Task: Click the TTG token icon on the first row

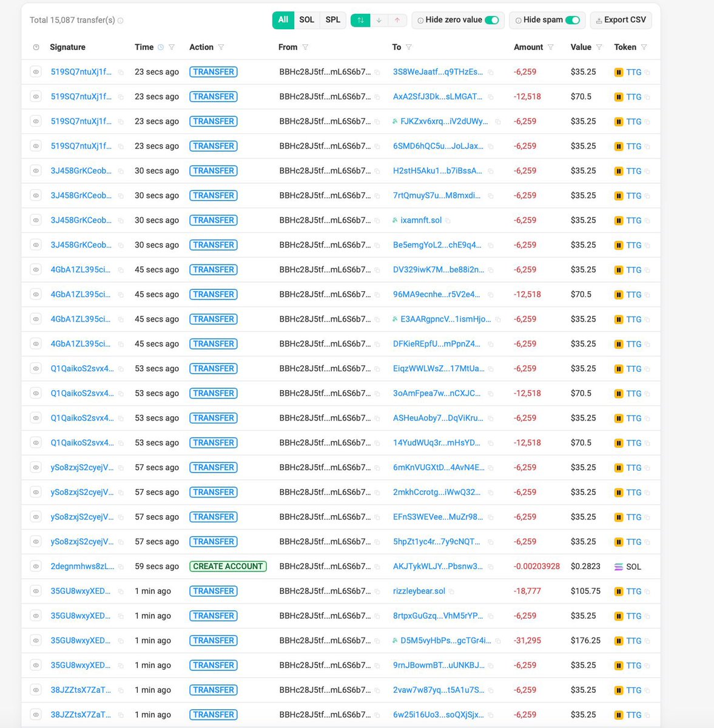Action: coord(618,72)
